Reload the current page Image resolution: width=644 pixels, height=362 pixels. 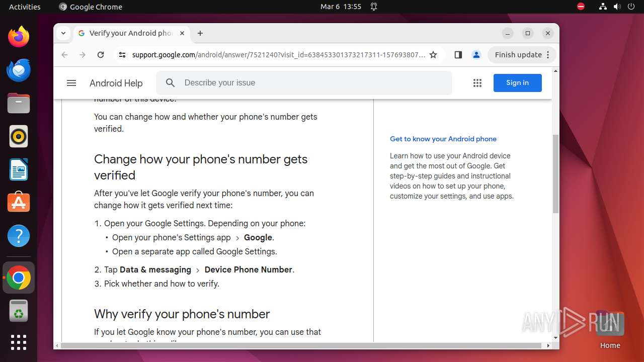click(101, 55)
